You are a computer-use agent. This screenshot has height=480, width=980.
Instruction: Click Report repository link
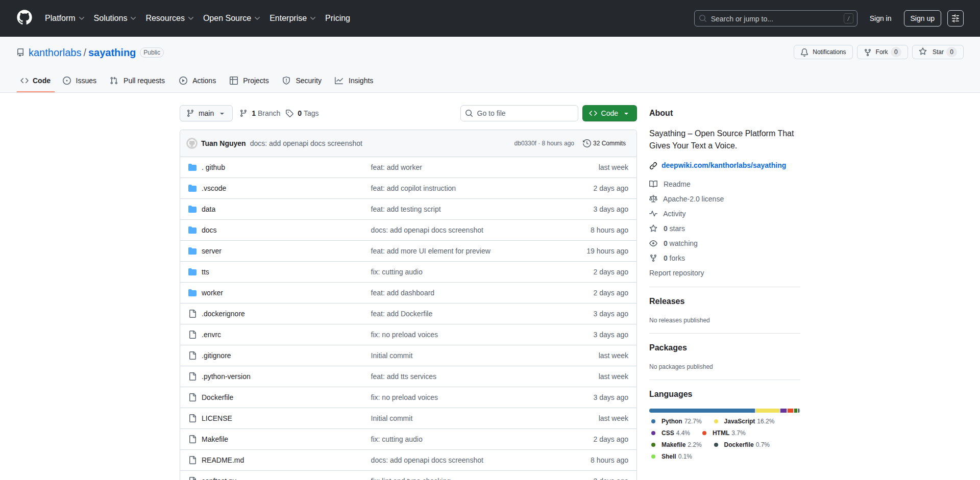click(x=676, y=273)
